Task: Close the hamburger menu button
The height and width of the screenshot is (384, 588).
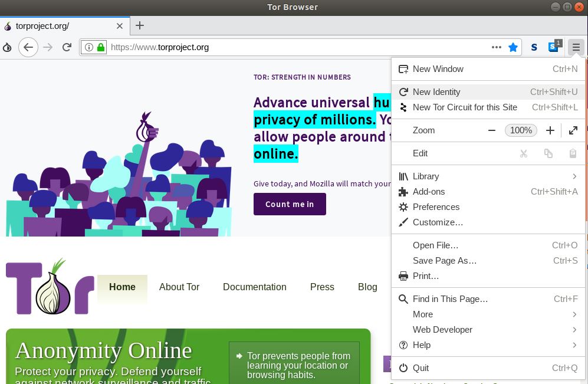Action: pos(576,47)
